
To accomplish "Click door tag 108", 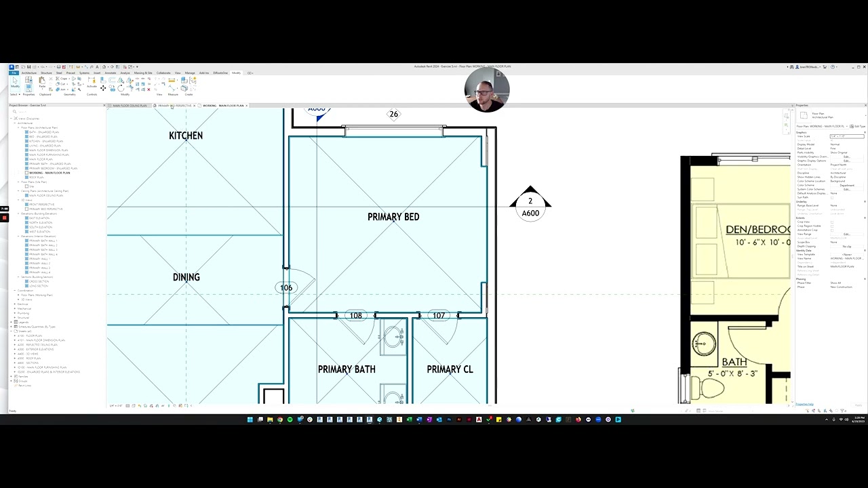I will [x=355, y=316].
